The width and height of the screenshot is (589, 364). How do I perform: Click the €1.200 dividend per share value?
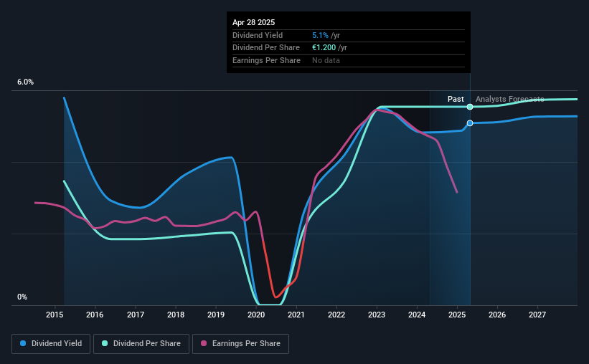324,48
